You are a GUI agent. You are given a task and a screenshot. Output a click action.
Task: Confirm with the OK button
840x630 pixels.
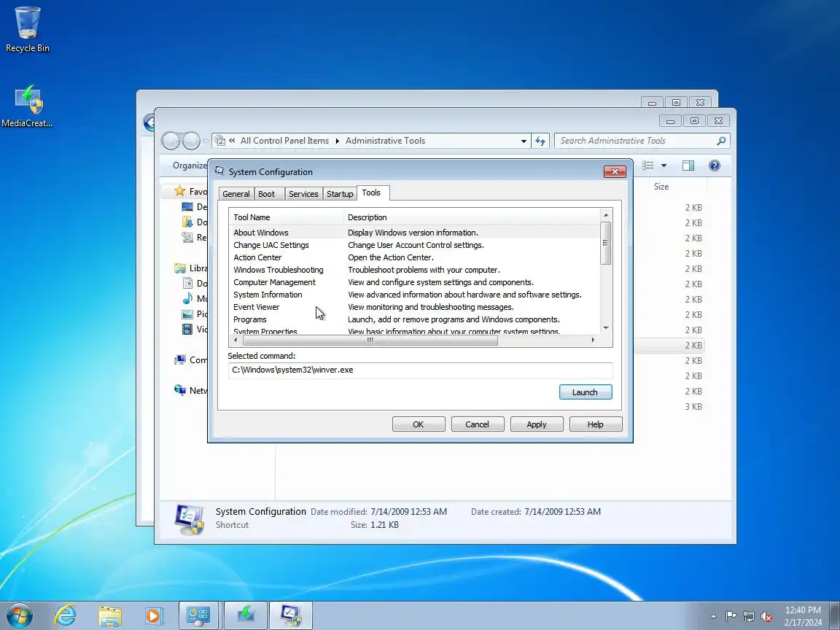point(419,424)
